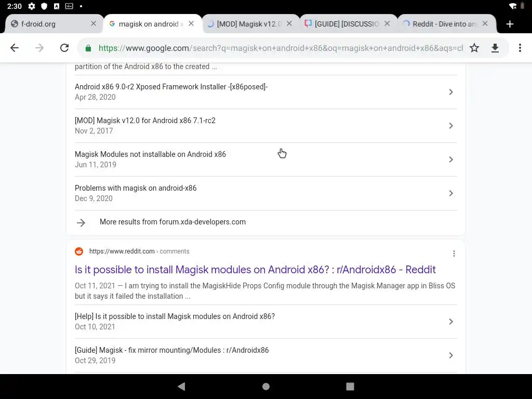Image resolution: width=532 pixels, height=399 pixels.
Task: Click chevron beside [Help] Oct 10, 2021 row
Action: (x=451, y=321)
